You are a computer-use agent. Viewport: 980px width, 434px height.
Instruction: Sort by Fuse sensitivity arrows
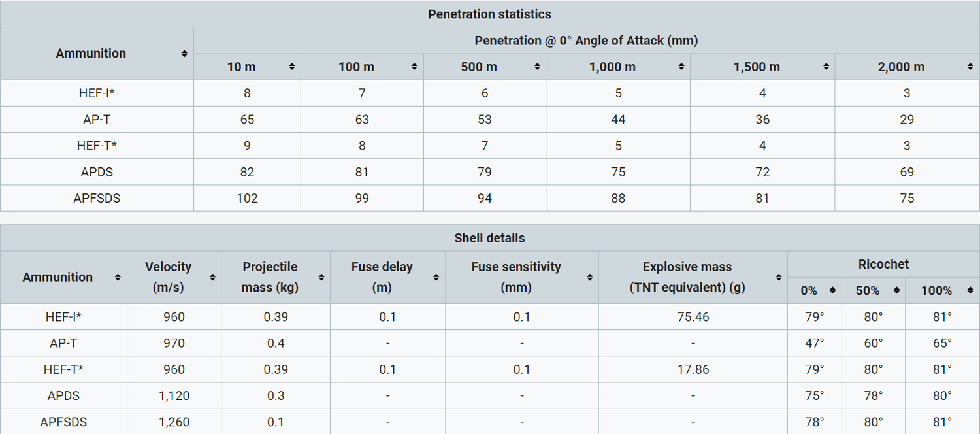[x=589, y=277]
